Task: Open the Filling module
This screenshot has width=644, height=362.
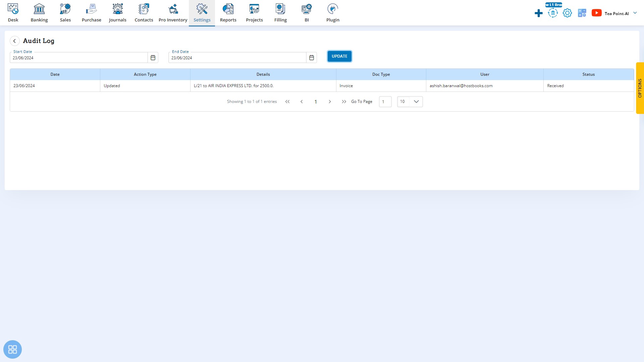Action: coord(280,13)
